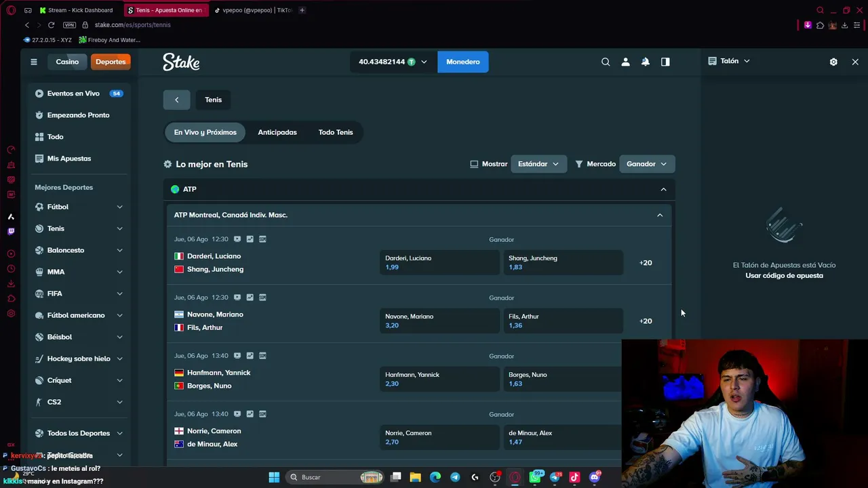
Task: Select the Tenis - Apuesta Online tab
Action: point(165,10)
